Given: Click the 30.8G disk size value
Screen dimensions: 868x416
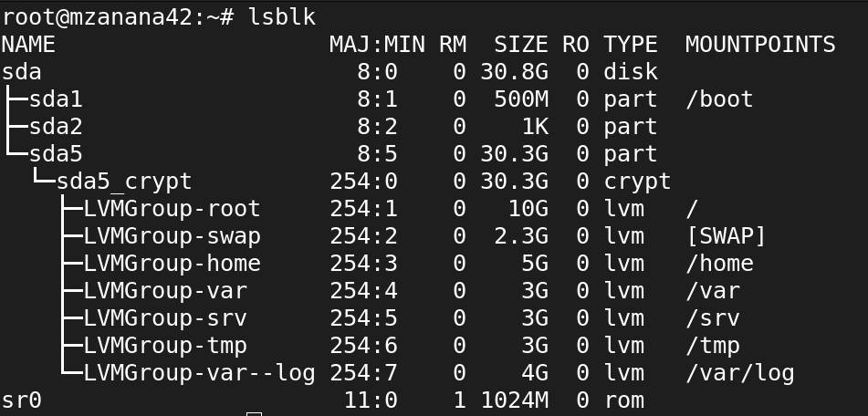Looking at the screenshot, I should 514,72.
